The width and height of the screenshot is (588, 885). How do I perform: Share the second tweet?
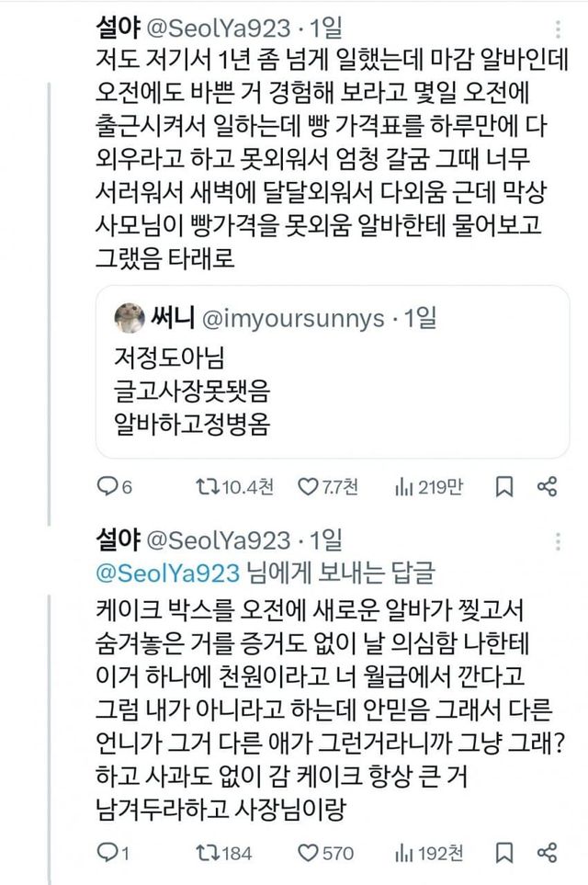[547, 853]
